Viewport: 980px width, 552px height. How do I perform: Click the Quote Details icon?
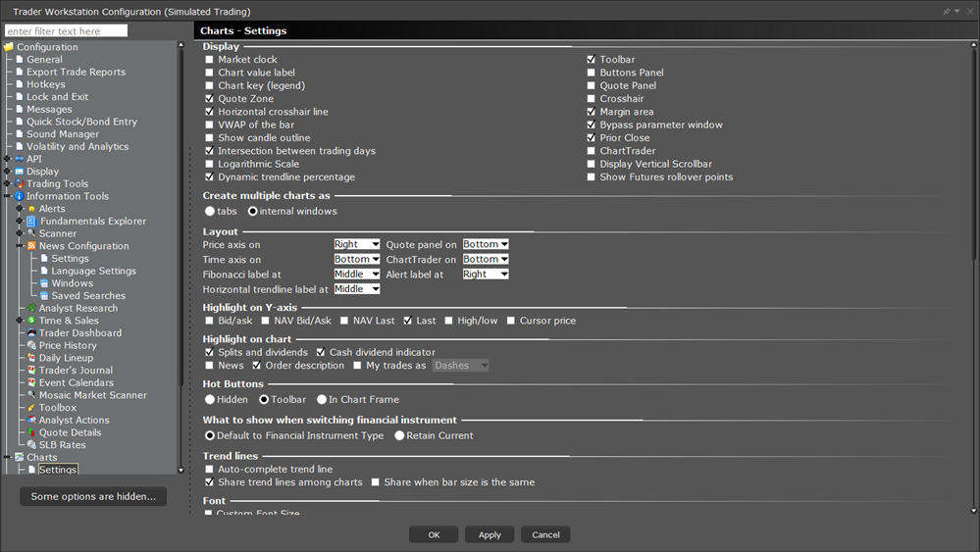[x=31, y=432]
